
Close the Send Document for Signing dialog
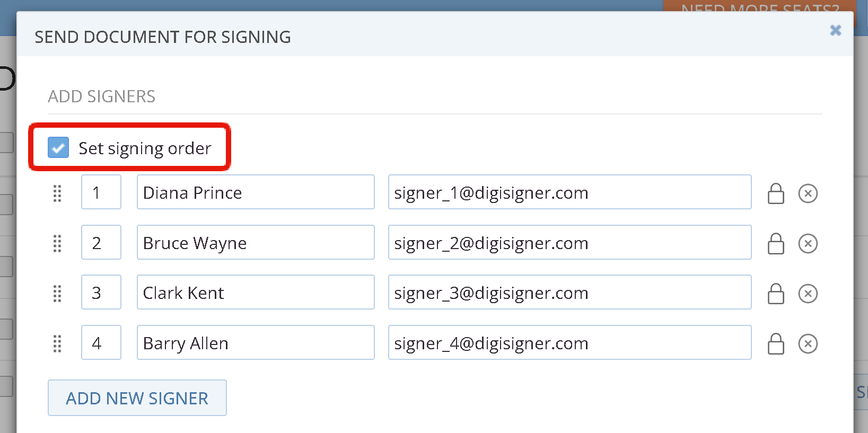(836, 30)
